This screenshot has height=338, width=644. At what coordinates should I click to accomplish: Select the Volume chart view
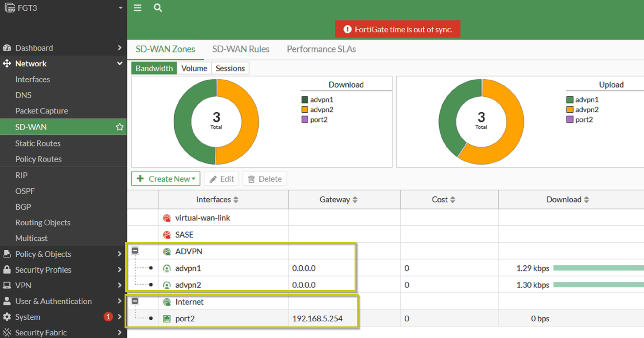pos(194,68)
